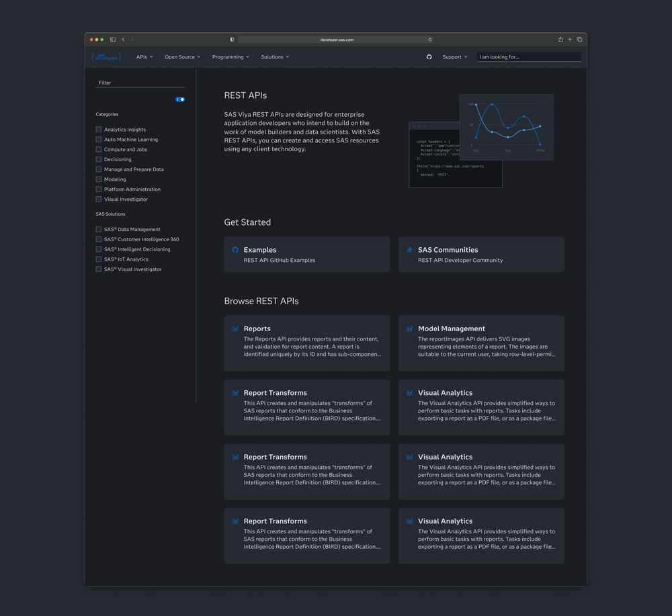Open the Examples GitHub card
672x616 pixels.
tap(307, 255)
